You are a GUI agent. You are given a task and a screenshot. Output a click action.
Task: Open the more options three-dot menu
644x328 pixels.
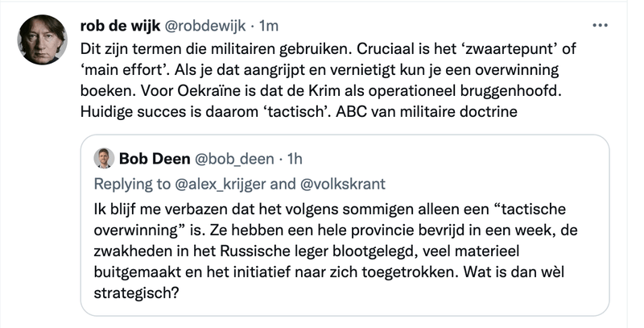click(x=600, y=25)
